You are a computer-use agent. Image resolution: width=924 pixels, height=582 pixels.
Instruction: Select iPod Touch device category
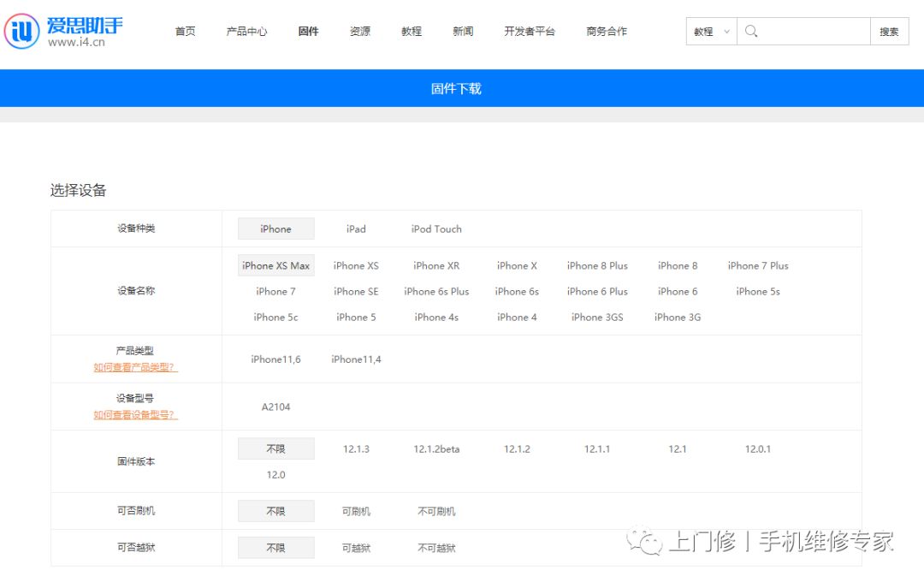(436, 229)
